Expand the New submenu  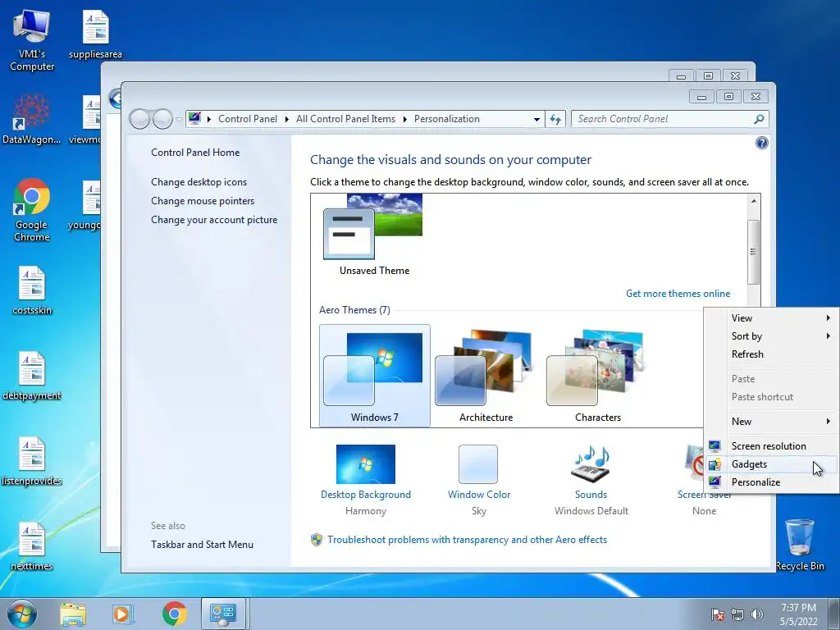(771, 421)
